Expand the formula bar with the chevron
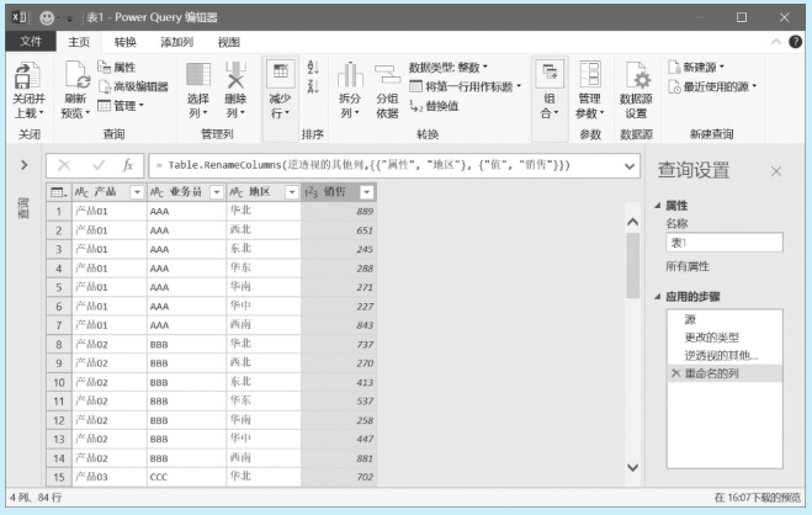 [629, 166]
